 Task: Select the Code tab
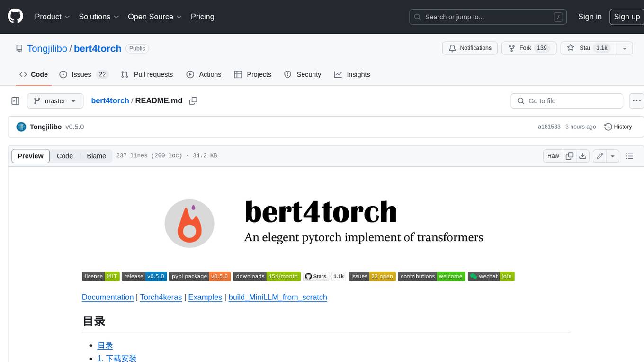pyautogui.click(x=34, y=74)
